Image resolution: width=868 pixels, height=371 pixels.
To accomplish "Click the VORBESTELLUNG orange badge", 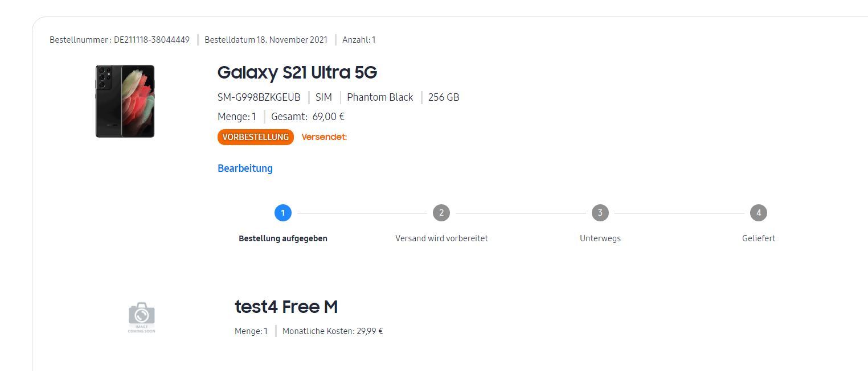I will coord(256,137).
